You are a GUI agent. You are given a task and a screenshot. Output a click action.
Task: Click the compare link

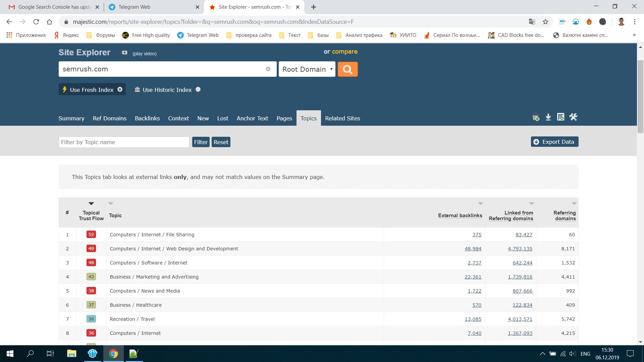[345, 52]
